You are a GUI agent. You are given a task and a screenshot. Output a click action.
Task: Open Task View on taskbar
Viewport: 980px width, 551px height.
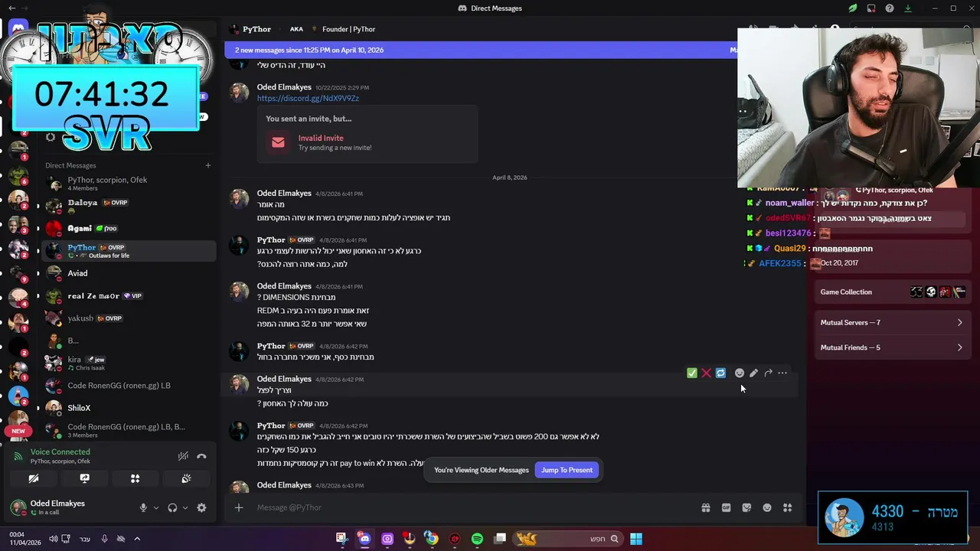[500, 539]
